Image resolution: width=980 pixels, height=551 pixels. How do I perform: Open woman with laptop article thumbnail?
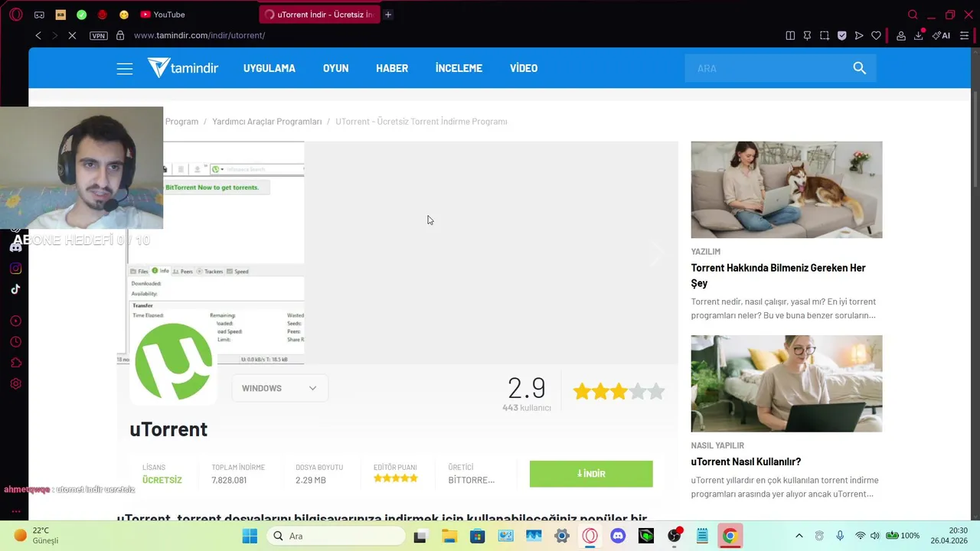pyautogui.click(x=786, y=383)
